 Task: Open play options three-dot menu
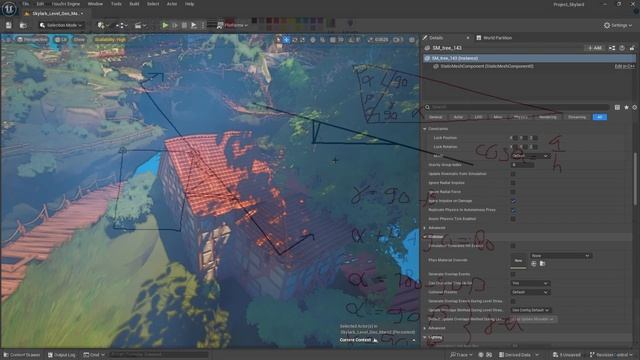coord(203,25)
